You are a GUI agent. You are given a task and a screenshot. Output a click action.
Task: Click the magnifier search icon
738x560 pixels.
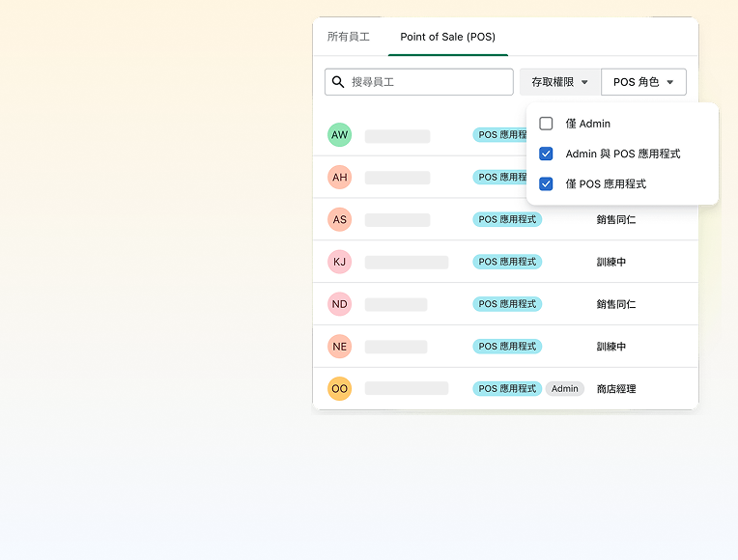338,82
